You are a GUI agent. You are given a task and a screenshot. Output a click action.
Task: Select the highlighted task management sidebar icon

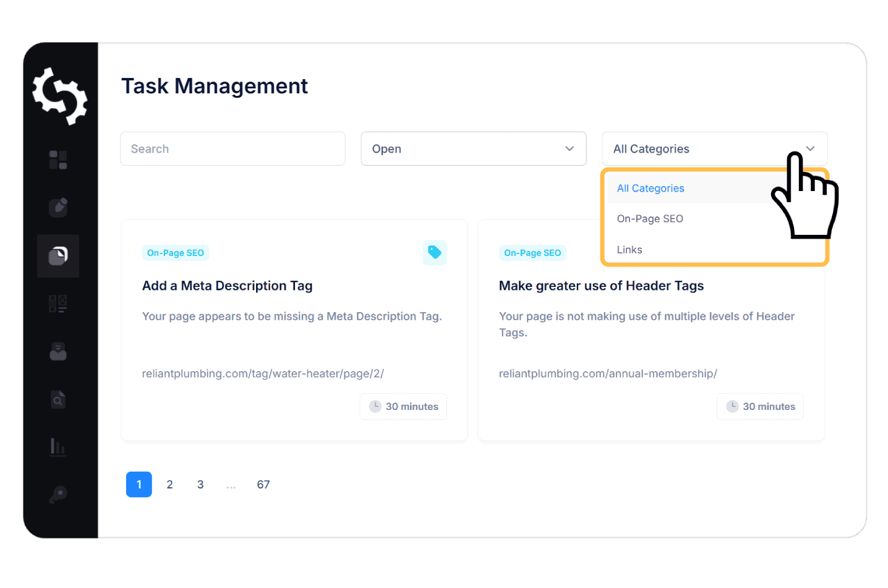pos(58,255)
